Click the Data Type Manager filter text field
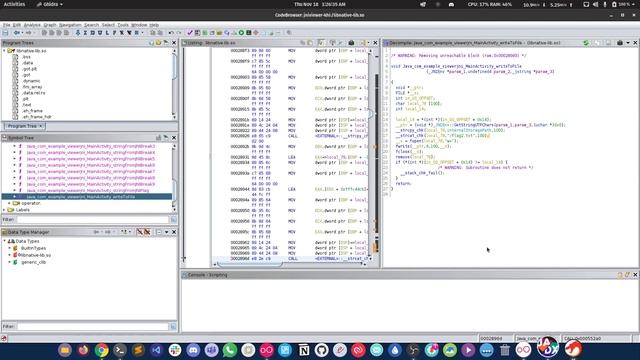This screenshot has height=360, width=640. 93,327
